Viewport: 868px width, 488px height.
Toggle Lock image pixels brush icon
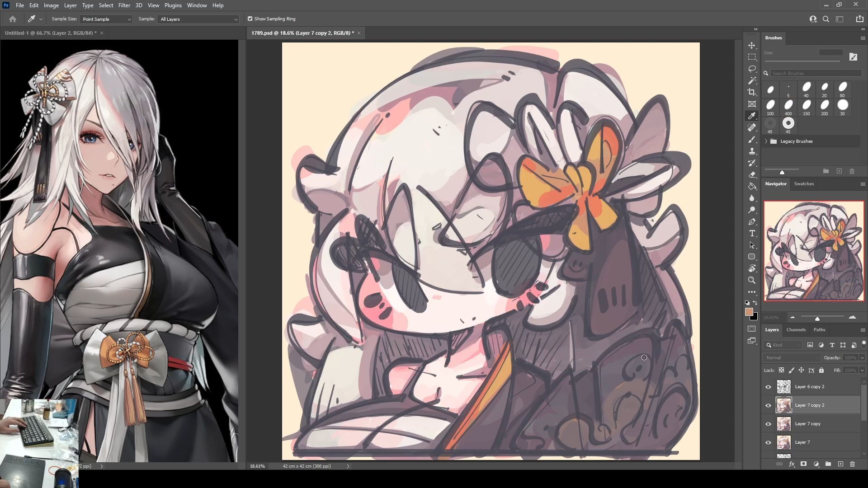click(x=791, y=370)
